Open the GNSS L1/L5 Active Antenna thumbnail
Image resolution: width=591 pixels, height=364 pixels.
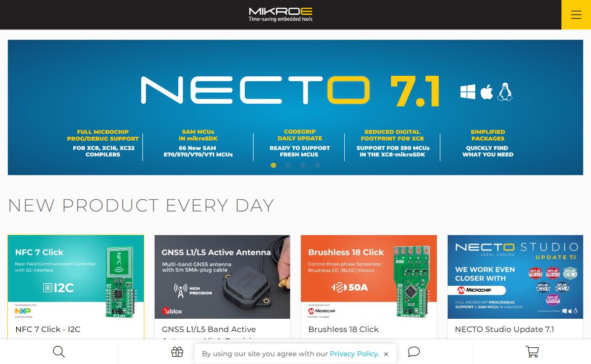tap(222, 277)
